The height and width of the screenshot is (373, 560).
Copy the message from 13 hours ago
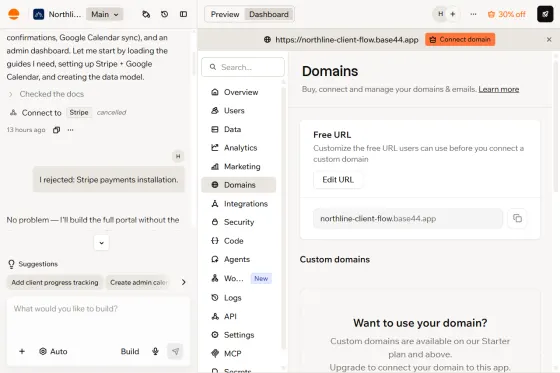(x=56, y=130)
